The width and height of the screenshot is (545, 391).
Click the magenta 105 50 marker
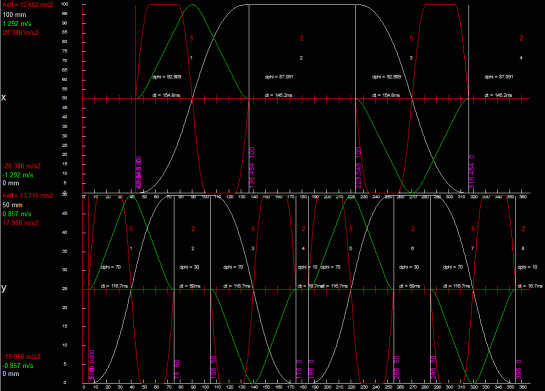point(213,367)
